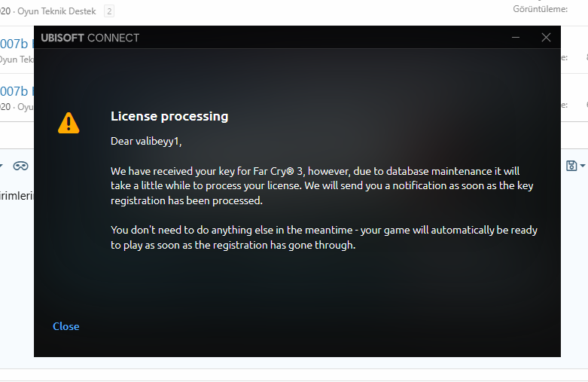Open the dropdown arrow left of gamepad icon
The height and width of the screenshot is (382, 588).
(2, 166)
